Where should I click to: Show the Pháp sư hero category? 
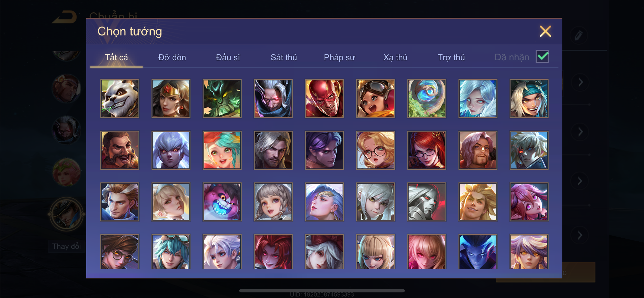[x=339, y=57]
